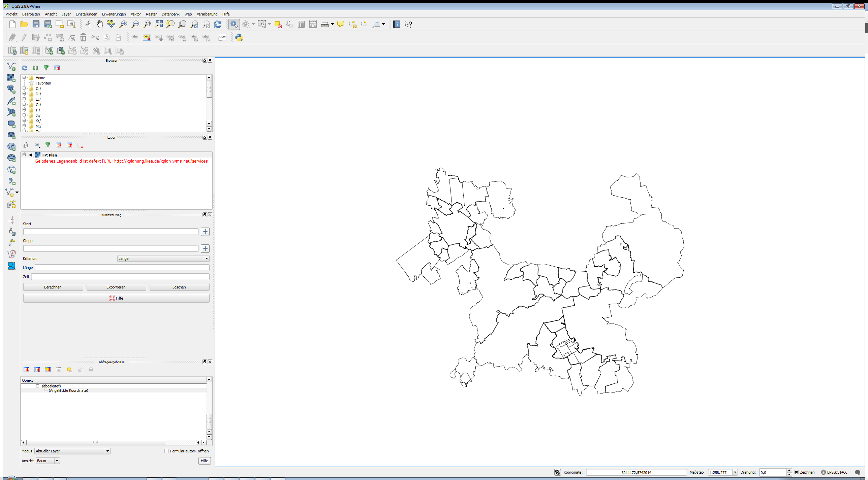Click the Refresh map icon
868x480 pixels.
(x=218, y=24)
